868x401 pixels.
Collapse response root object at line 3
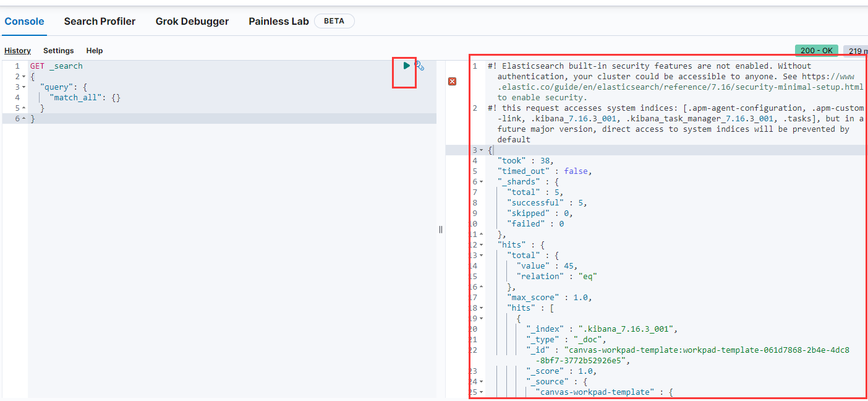point(481,150)
